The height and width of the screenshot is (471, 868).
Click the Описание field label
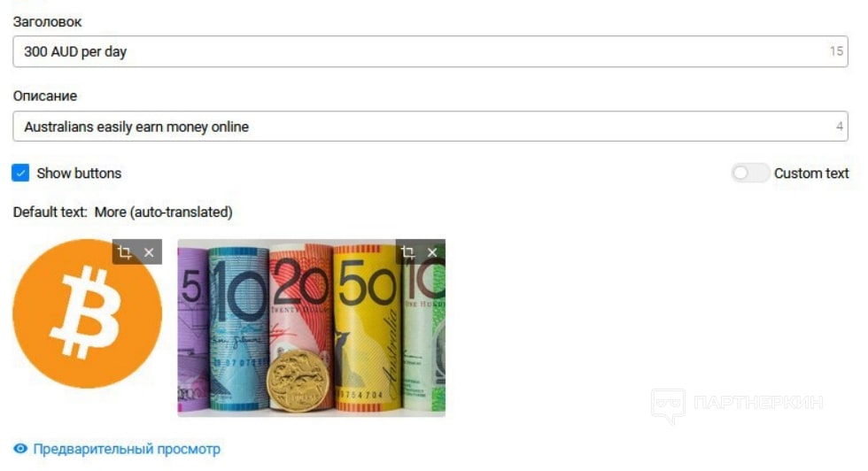click(45, 96)
